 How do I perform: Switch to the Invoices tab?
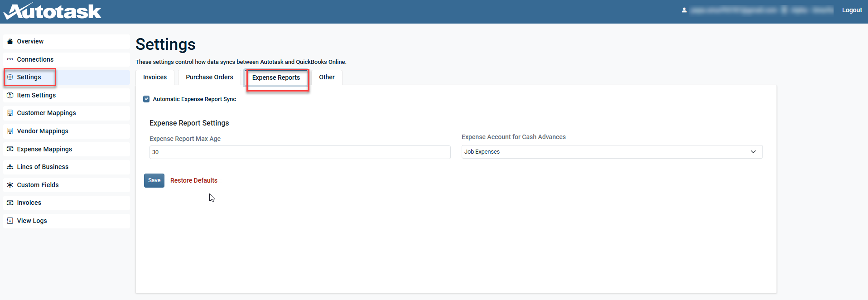pyautogui.click(x=155, y=77)
